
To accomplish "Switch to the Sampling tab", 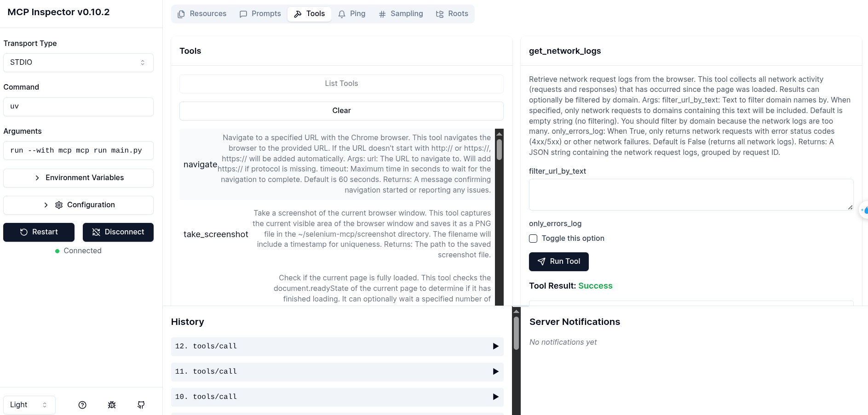I will coord(401,14).
